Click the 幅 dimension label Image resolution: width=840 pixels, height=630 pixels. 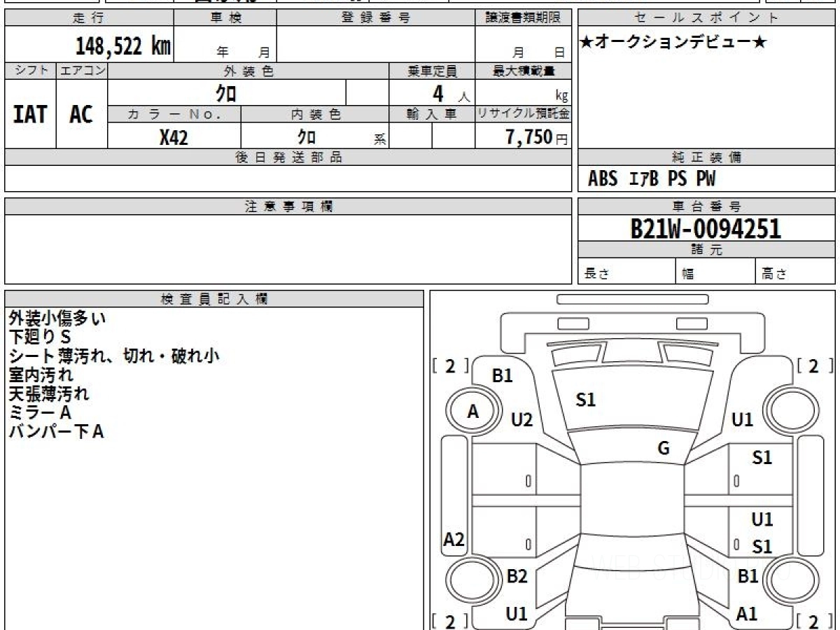coord(688,274)
